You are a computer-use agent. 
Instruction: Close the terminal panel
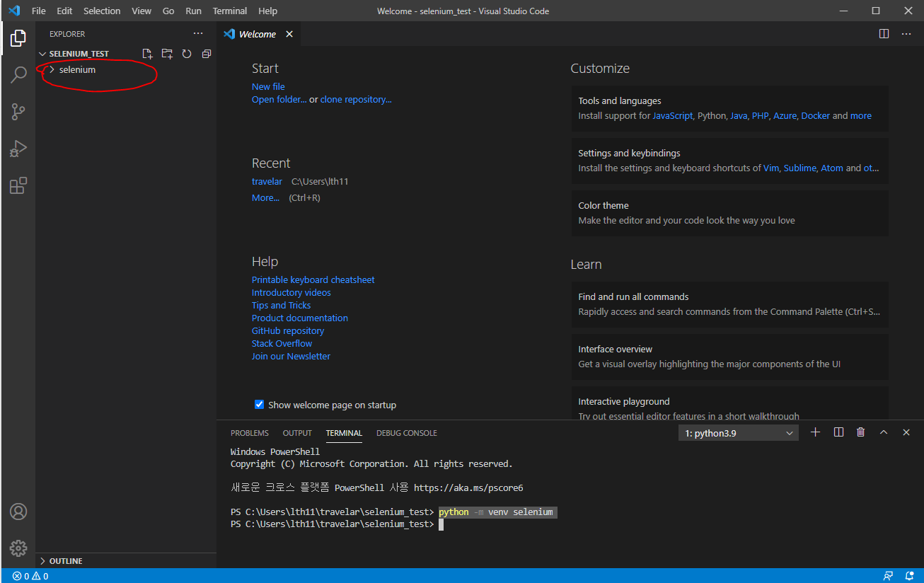tap(906, 432)
